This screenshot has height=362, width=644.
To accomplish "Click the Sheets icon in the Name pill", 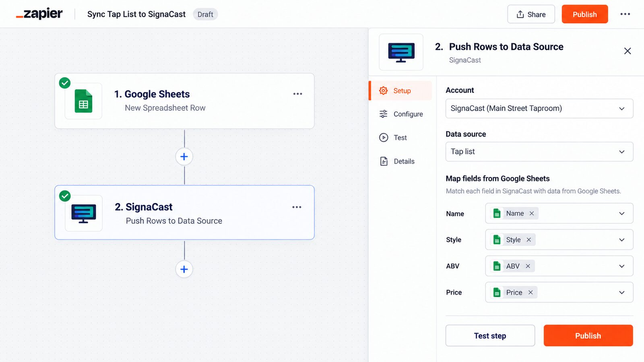I will coord(497,214).
